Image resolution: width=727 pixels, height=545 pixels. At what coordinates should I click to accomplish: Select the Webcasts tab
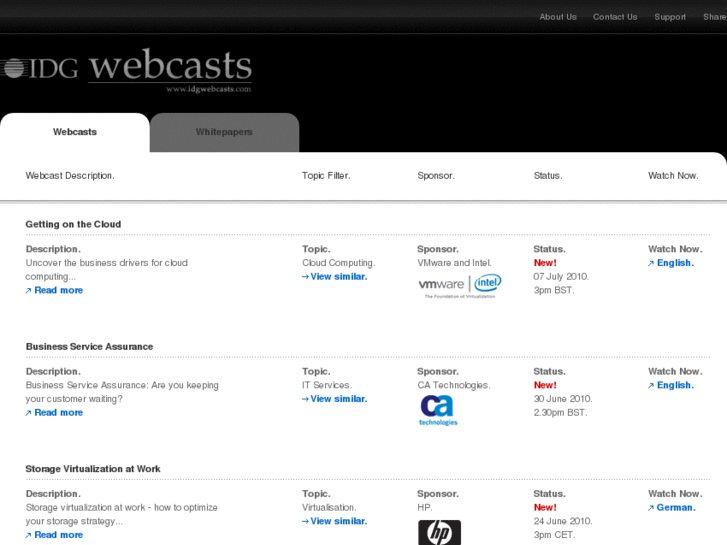[x=75, y=132]
